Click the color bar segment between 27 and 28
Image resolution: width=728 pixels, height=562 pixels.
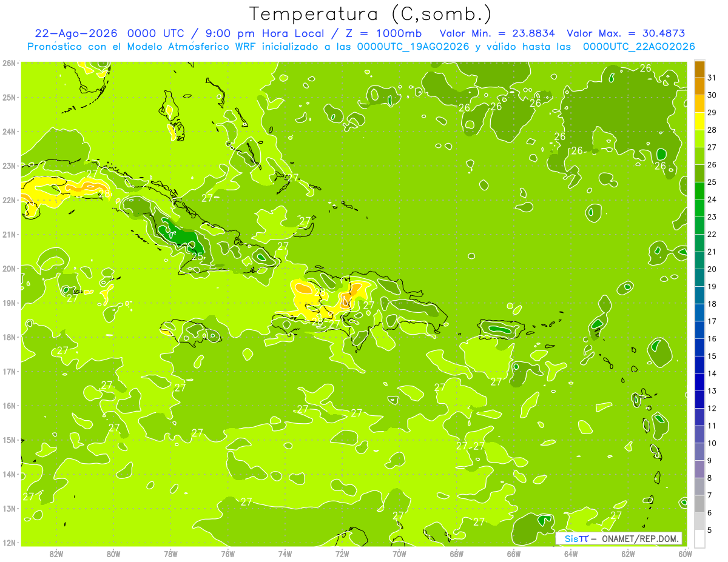pyautogui.click(x=699, y=139)
